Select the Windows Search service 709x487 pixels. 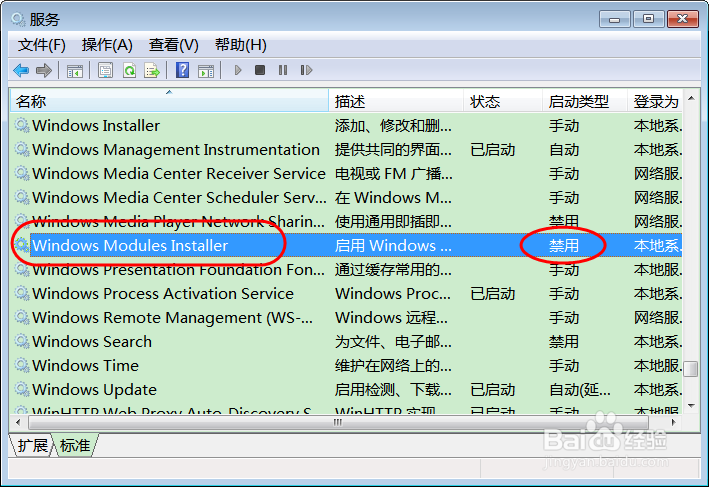(x=346, y=341)
